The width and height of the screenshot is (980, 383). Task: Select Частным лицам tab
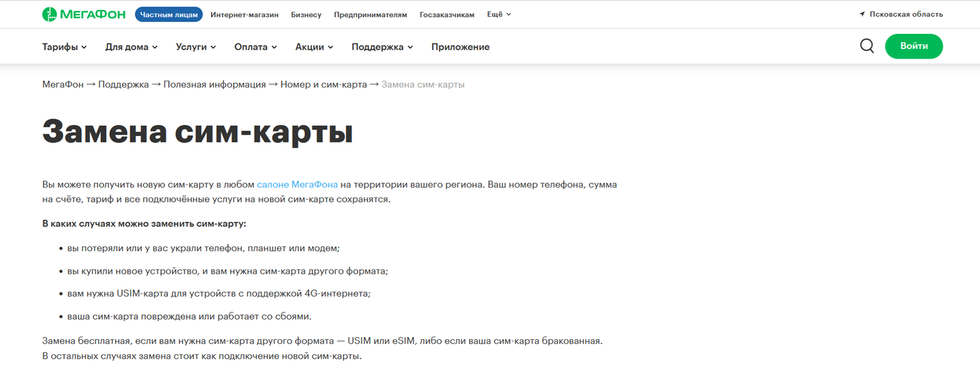169,14
